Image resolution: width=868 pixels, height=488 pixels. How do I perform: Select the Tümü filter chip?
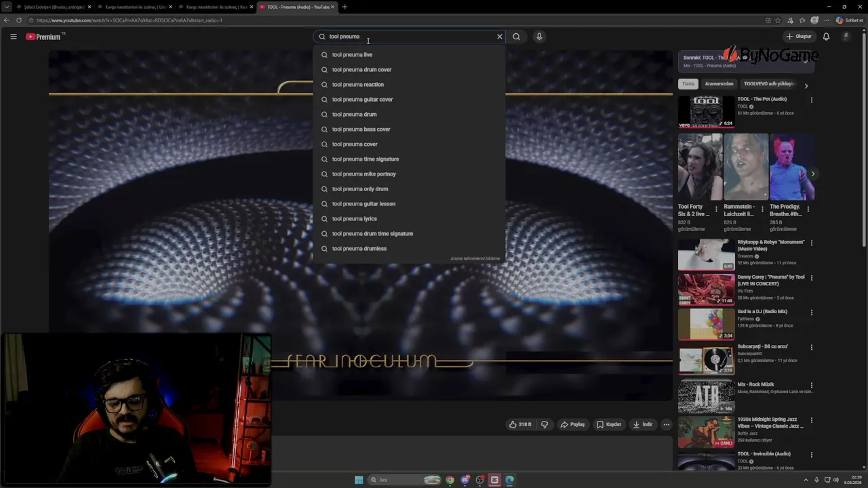click(688, 84)
